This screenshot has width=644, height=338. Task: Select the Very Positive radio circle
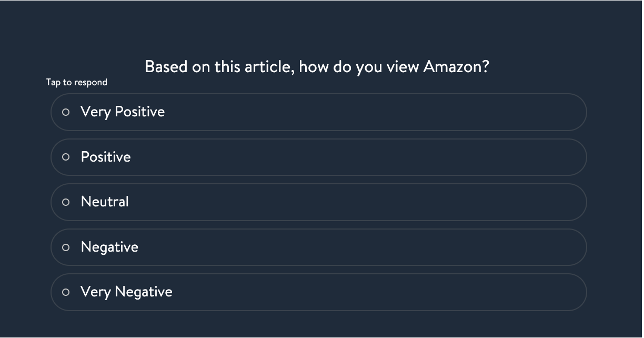coord(66,112)
